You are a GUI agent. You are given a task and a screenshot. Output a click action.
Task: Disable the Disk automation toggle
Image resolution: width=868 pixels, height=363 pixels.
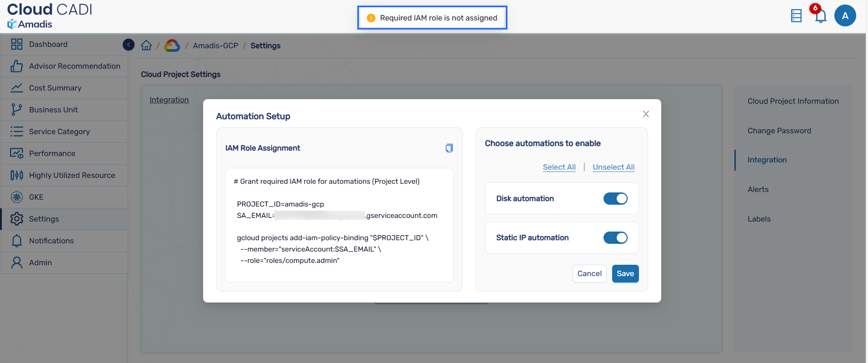pyautogui.click(x=615, y=198)
